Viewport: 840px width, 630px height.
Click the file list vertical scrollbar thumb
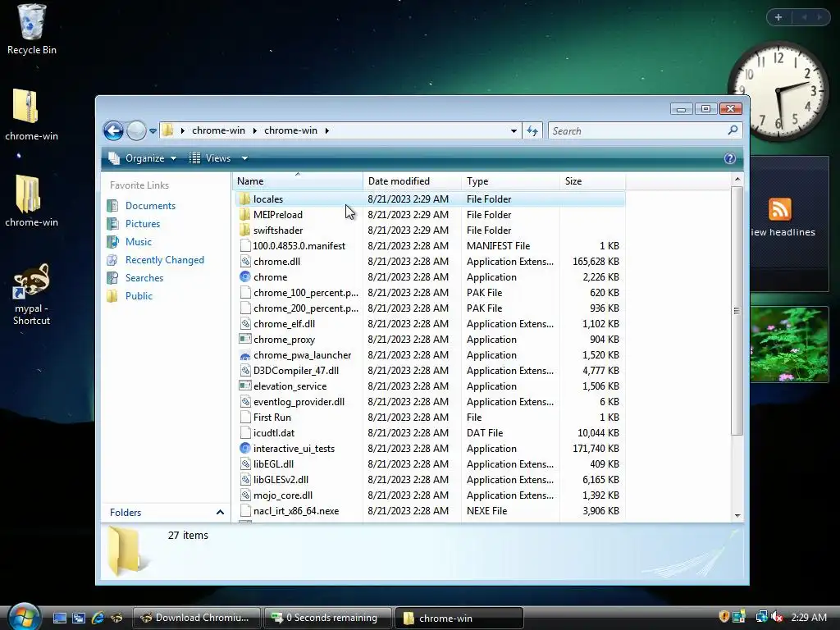pyautogui.click(x=737, y=311)
